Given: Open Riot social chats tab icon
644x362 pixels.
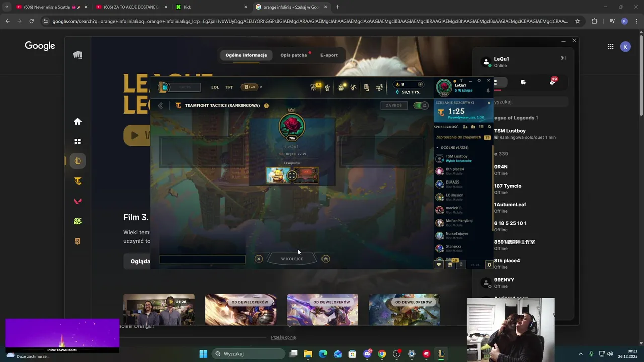Looking at the screenshot, I should click(x=523, y=82).
